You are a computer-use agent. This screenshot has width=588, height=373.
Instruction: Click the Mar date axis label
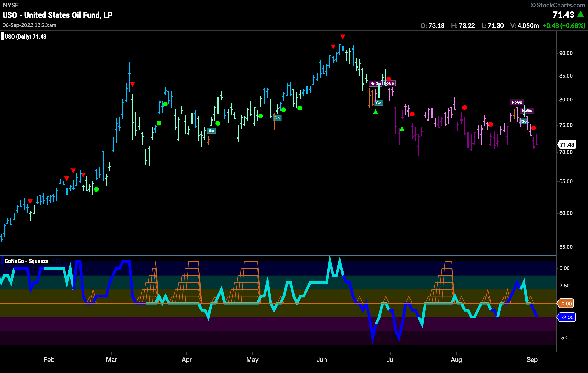pos(112,360)
